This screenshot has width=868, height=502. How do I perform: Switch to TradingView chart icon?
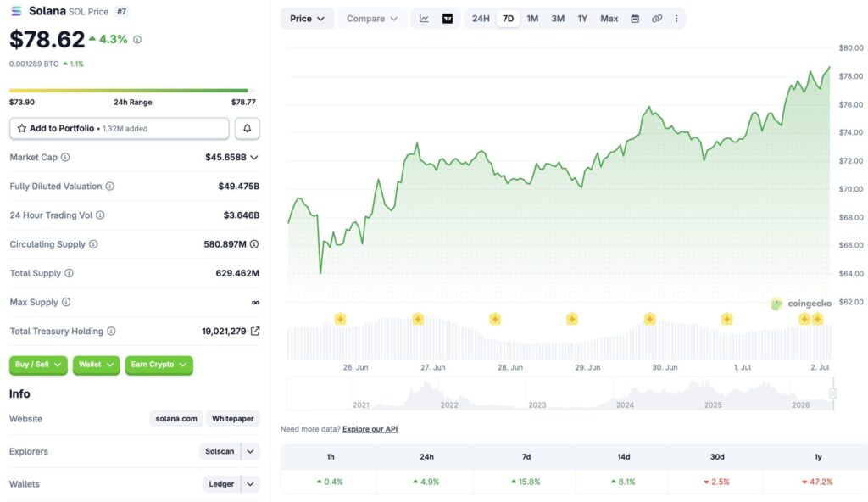point(448,19)
